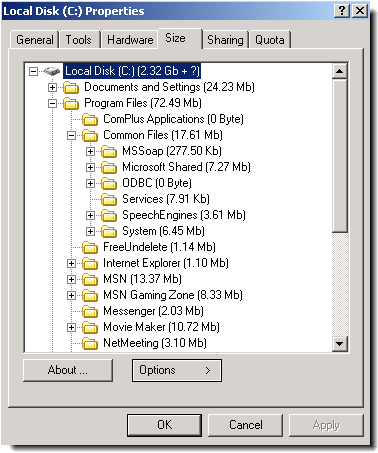The width and height of the screenshot is (378, 453).
Task: Select 'Program Files (72.49 Mb)' text
Action: (x=143, y=103)
